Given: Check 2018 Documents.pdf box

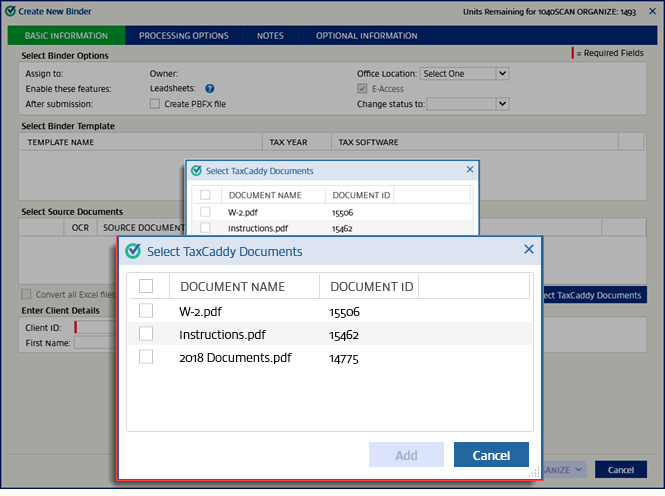Looking at the screenshot, I should pyautogui.click(x=146, y=357).
